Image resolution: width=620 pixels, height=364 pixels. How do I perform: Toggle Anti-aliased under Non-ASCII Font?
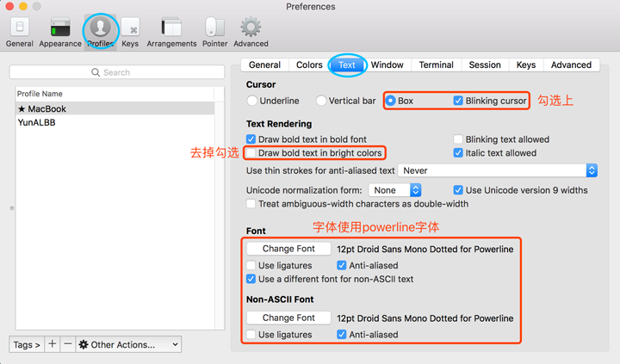pyautogui.click(x=341, y=335)
